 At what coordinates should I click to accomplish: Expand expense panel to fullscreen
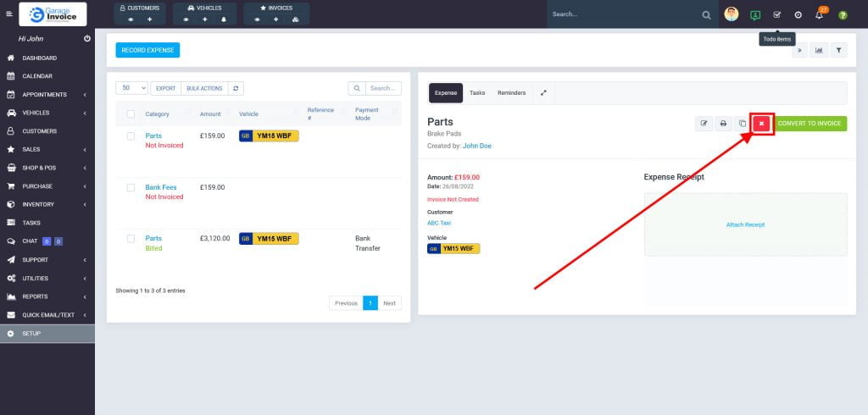pos(543,93)
